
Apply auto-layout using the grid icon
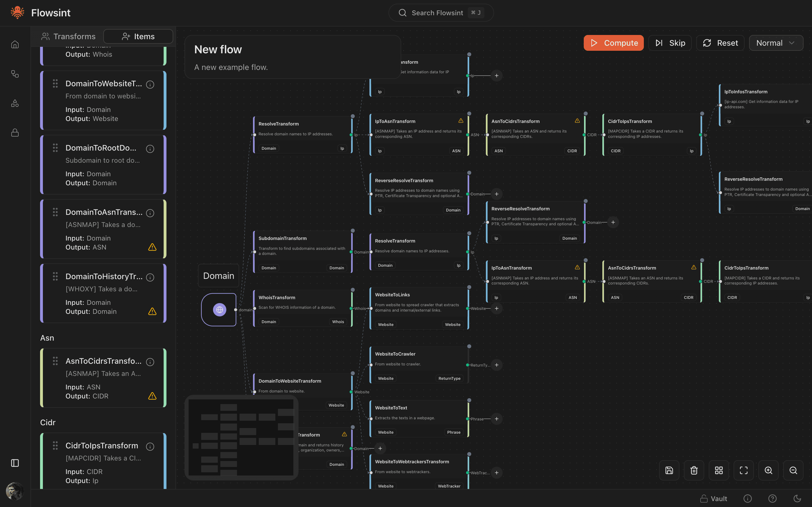(719, 470)
